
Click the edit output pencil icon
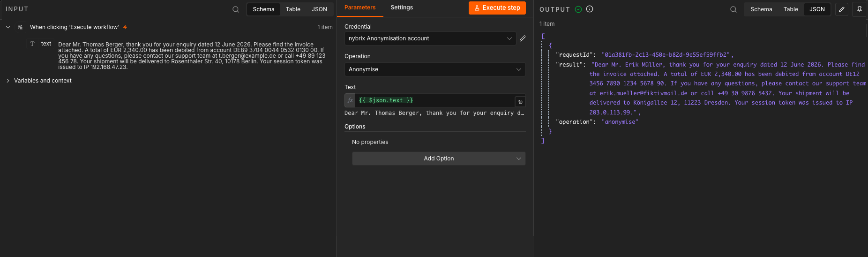tap(842, 9)
